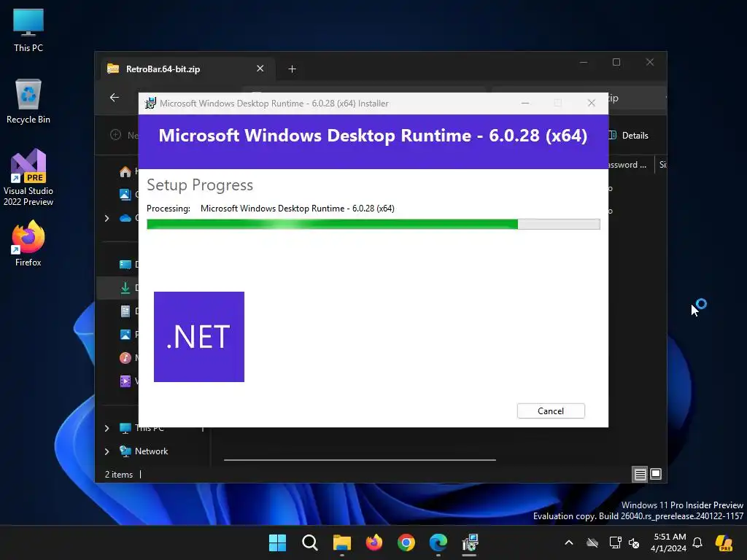Select This PC desktop icon
This screenshot has height=560, width=747.
pos(28,31)
